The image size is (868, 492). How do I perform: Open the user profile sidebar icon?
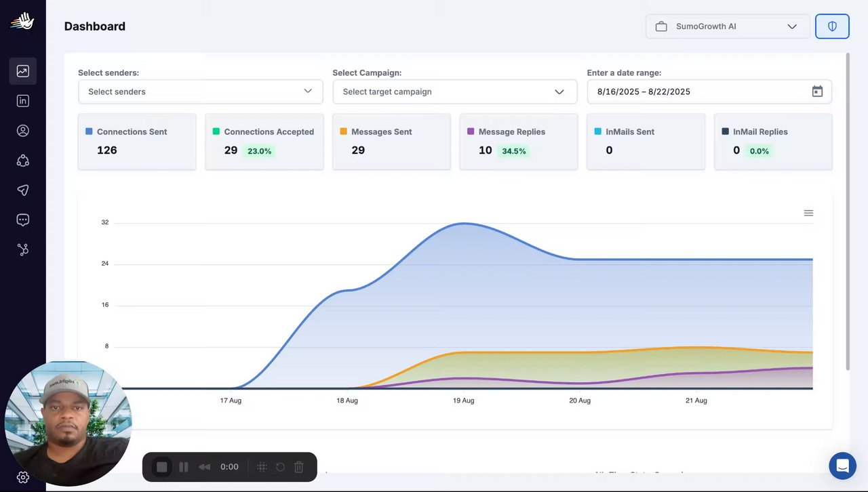click(23, 131)
